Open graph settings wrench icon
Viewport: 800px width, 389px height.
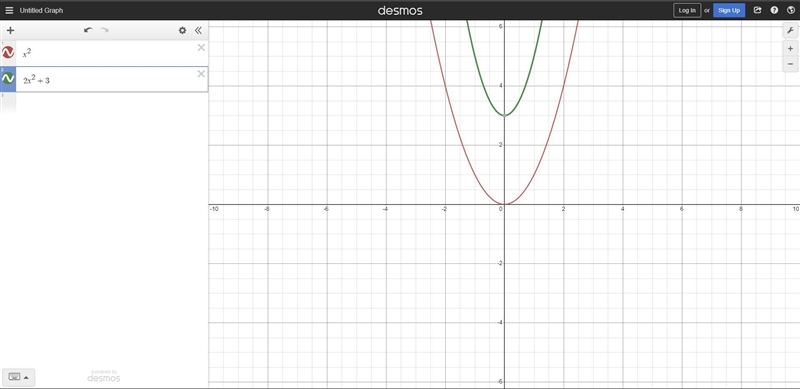[x=790, y=31]
